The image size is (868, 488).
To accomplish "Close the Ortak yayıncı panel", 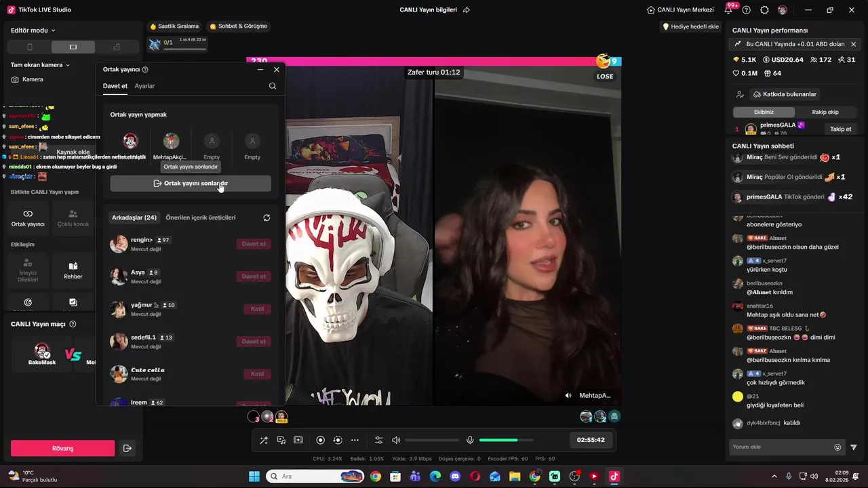I will point(277,69).
